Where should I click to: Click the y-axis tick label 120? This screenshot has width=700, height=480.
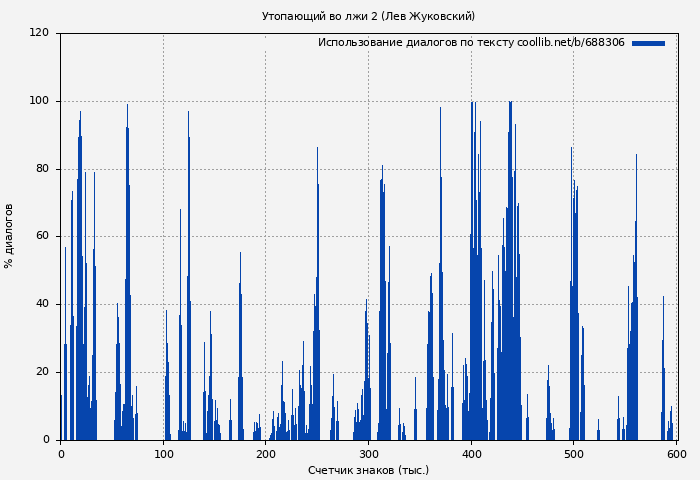click(x=39, y=33)
